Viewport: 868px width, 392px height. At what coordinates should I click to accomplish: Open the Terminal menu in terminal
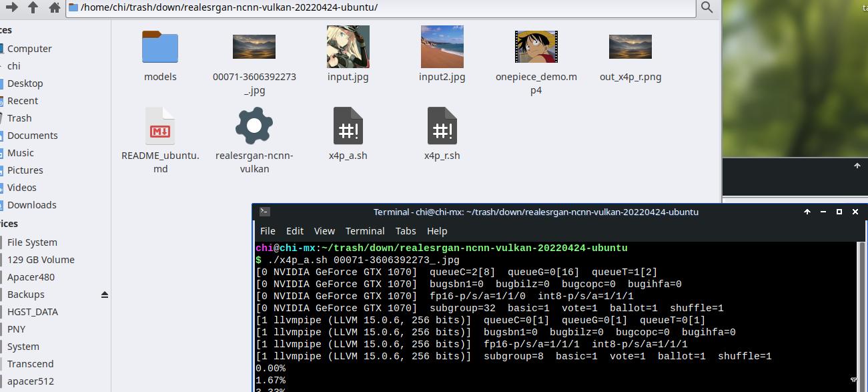coord(365,231)
